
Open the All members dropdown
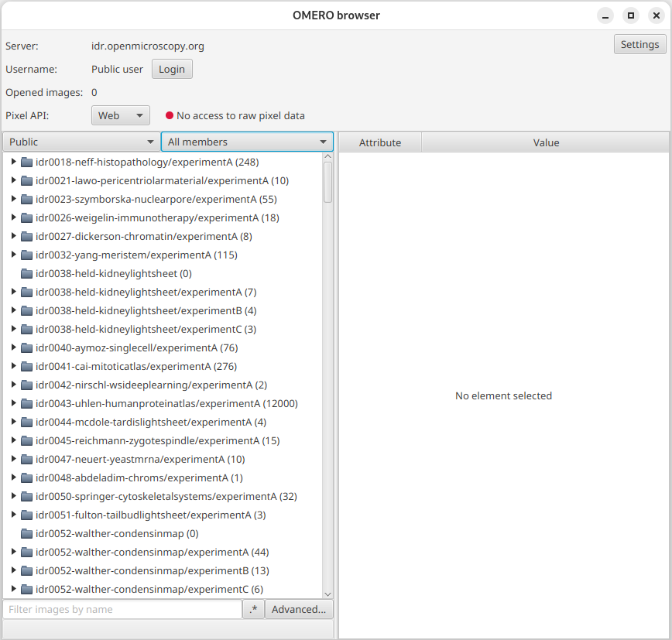point(247,142)
